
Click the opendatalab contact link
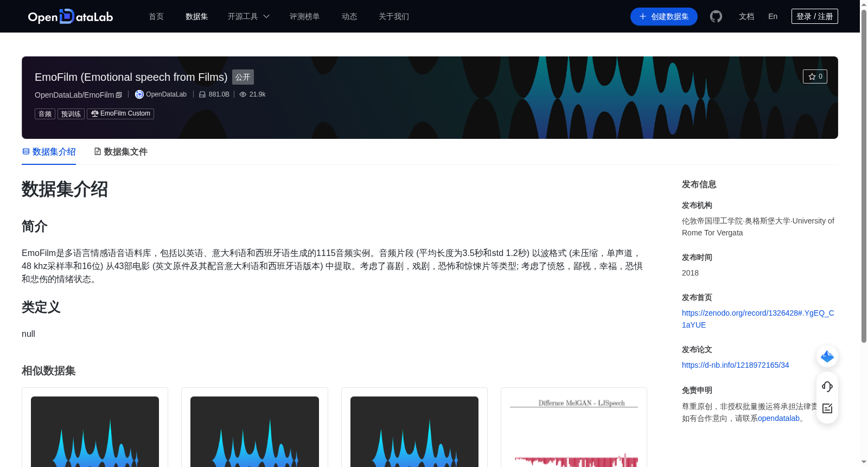tap(778, 418)
